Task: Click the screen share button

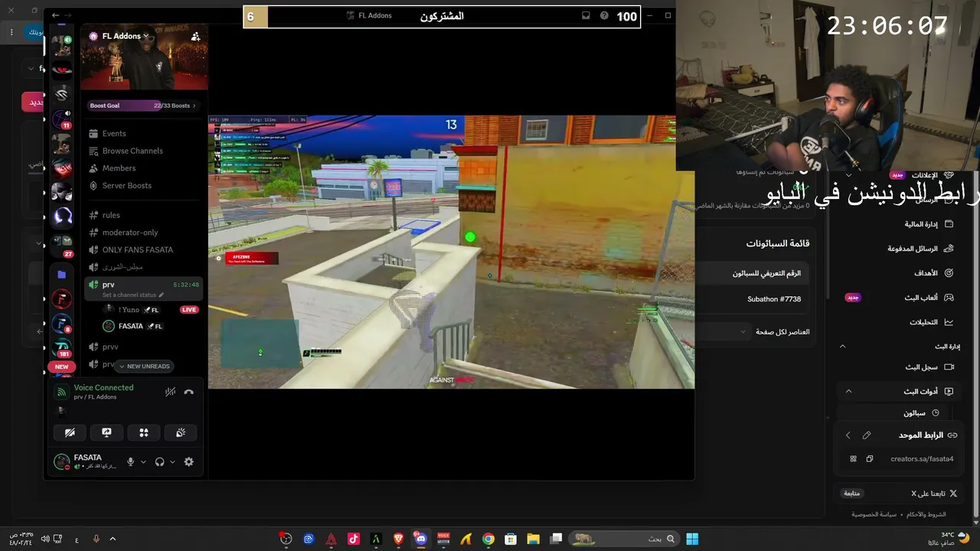Action: click(106, 432)
